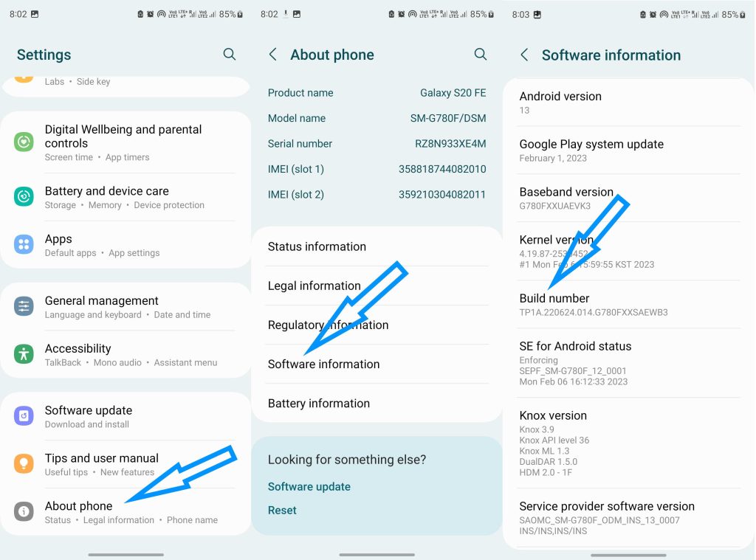Open Legal information
Screen dimensions: 756x560
[x=377, y=286]
